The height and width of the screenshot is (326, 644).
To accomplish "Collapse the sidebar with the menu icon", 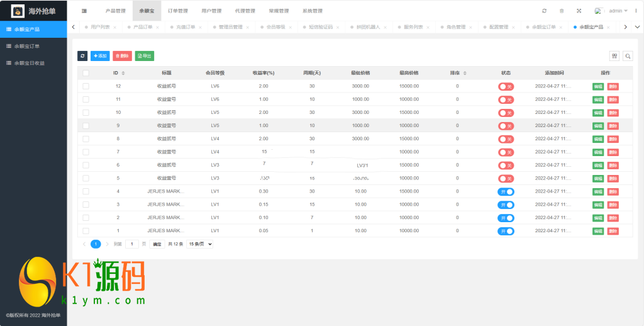I will coord(84,11).
